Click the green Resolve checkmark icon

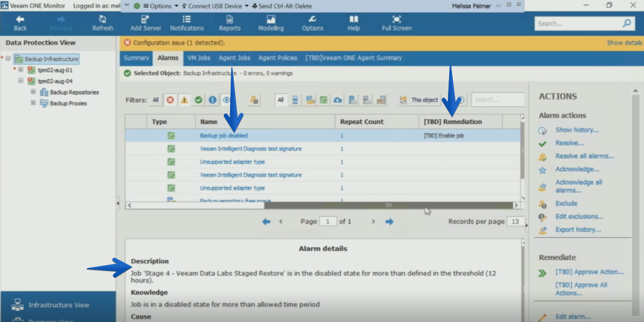click(x=543, y=144)
